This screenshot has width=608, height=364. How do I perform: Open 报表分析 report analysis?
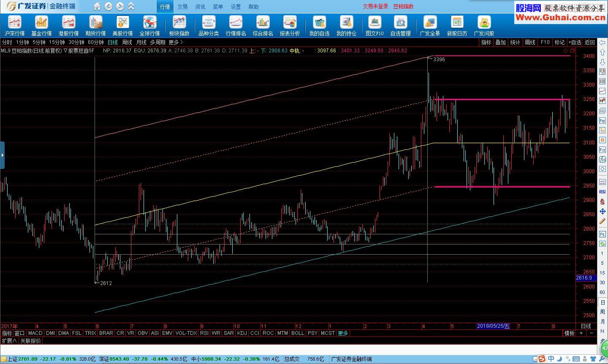[x=290, y=26]
